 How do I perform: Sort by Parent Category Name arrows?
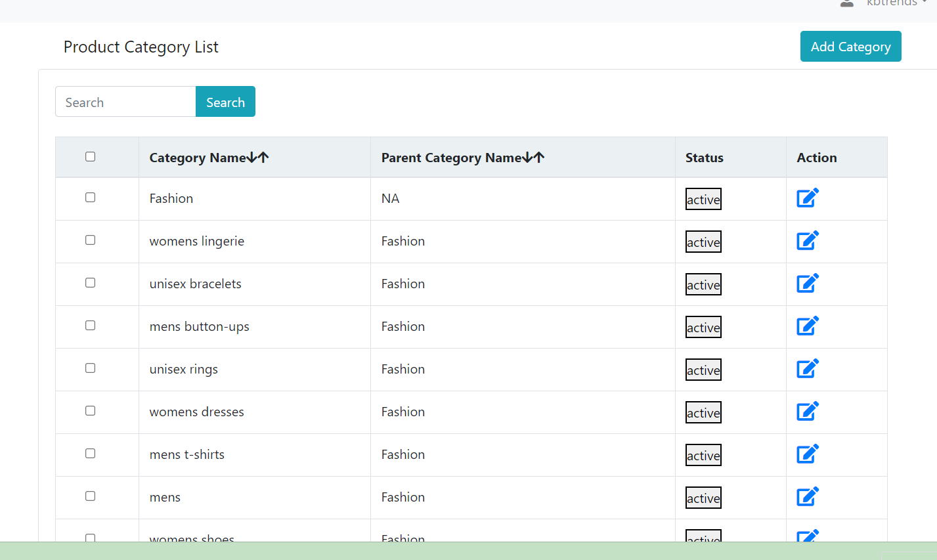[534, 158]
